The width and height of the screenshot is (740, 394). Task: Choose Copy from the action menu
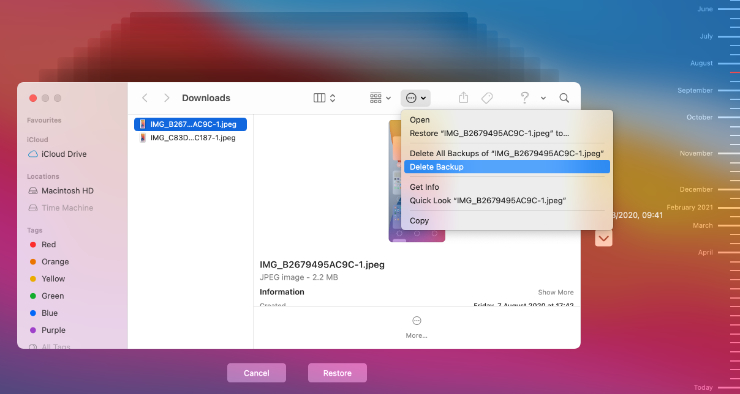click(x=507, y=220)
